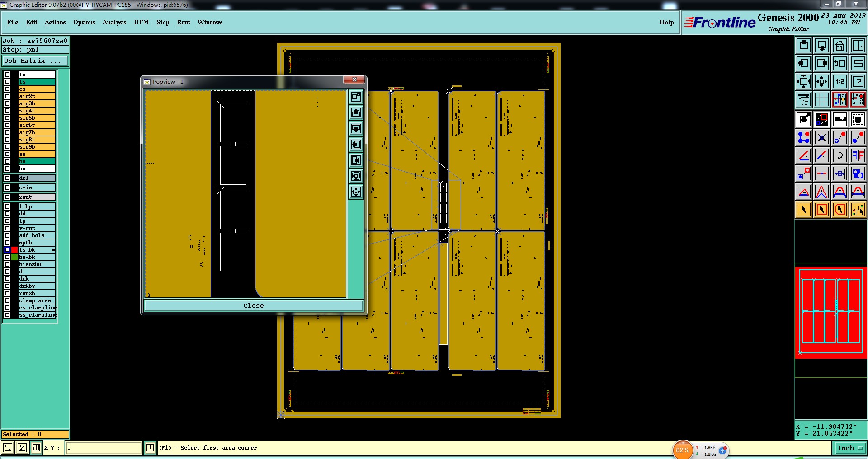868x459 pixels.
Task: Click the question mark help icon
Action: pos(858,81)
